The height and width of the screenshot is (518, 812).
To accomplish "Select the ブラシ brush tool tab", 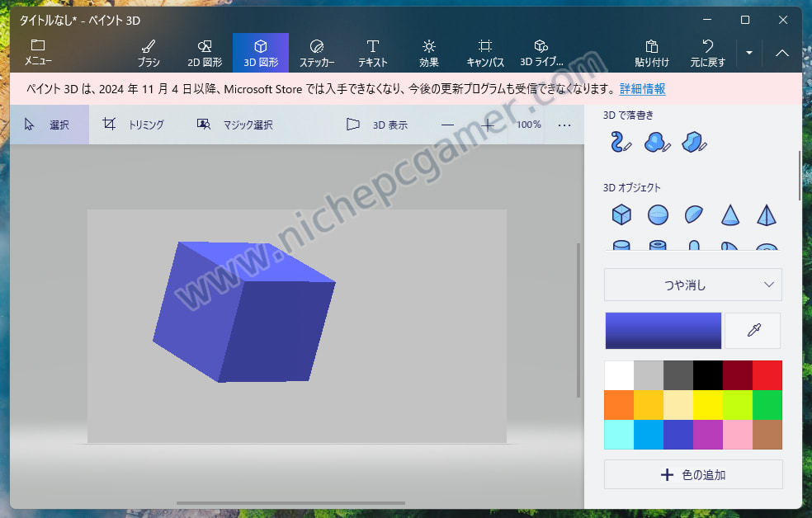I will (149, 53).
